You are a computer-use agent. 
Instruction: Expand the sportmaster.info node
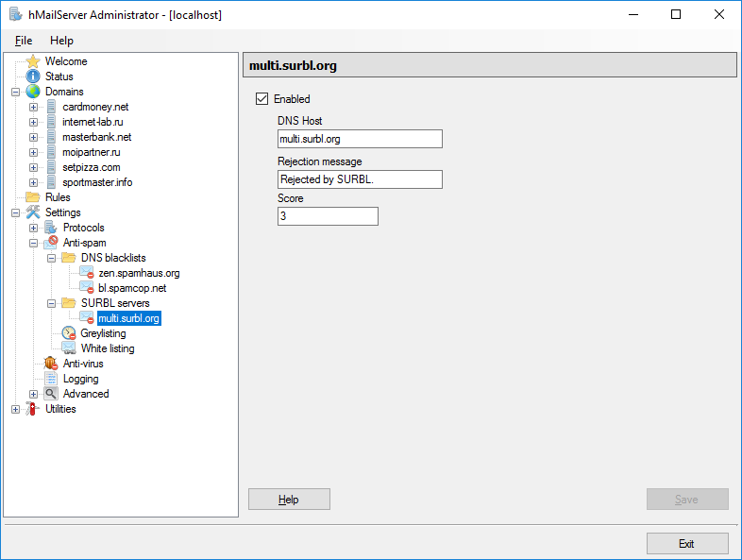(x=33, y=182)
